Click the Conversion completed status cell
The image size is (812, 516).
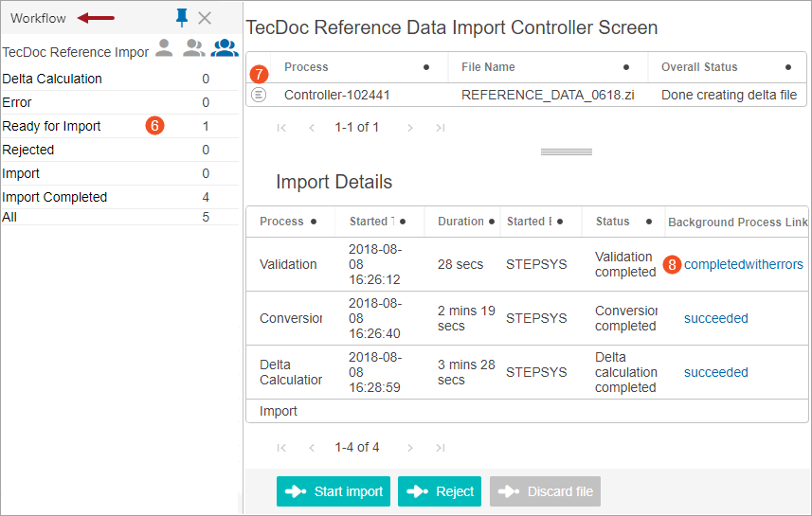[625, 318]
